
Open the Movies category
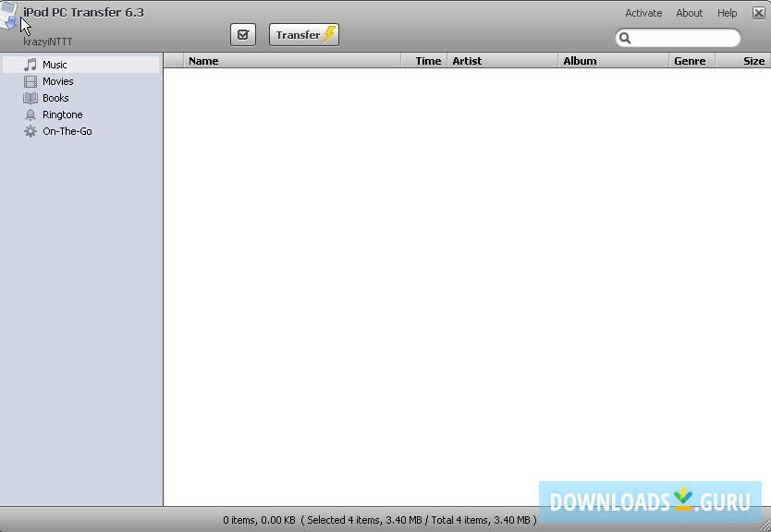[x=81, y=81]
